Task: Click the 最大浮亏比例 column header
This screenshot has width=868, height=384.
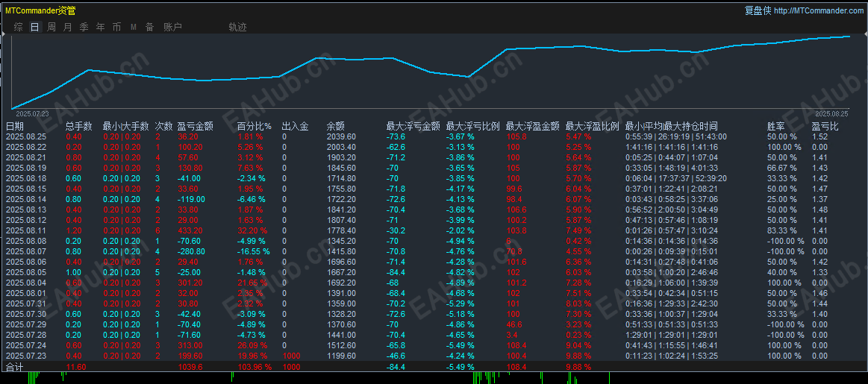Action: pos(472,126)
